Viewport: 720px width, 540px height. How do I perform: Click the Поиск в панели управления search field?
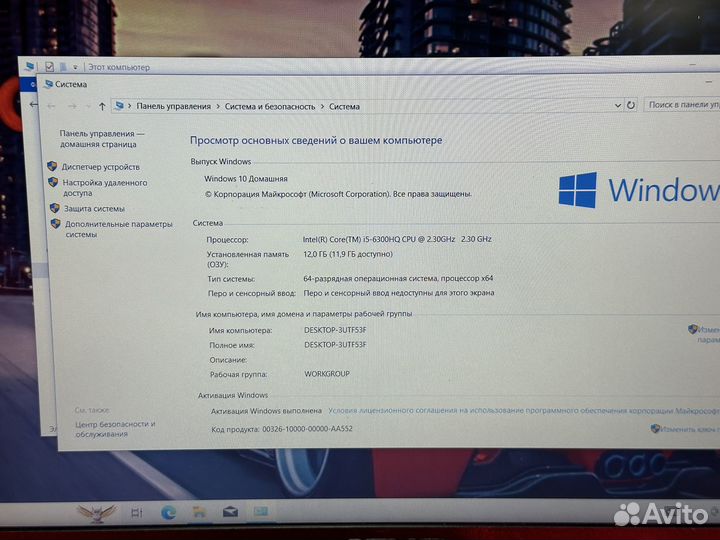pos(682,105)
